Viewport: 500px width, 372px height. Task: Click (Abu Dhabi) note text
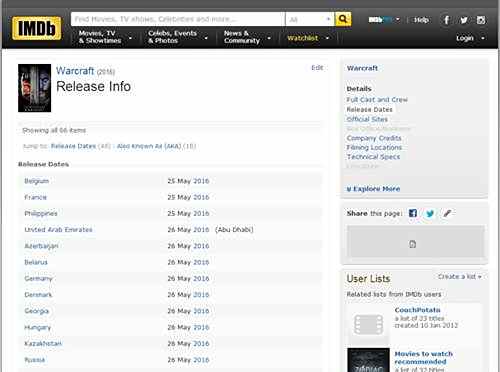pos(234,230)
